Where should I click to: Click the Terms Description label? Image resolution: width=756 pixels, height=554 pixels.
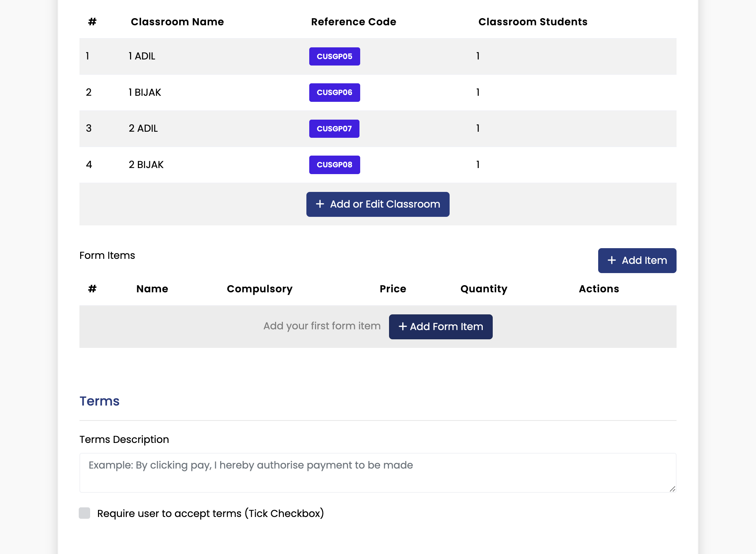(124, 439)
